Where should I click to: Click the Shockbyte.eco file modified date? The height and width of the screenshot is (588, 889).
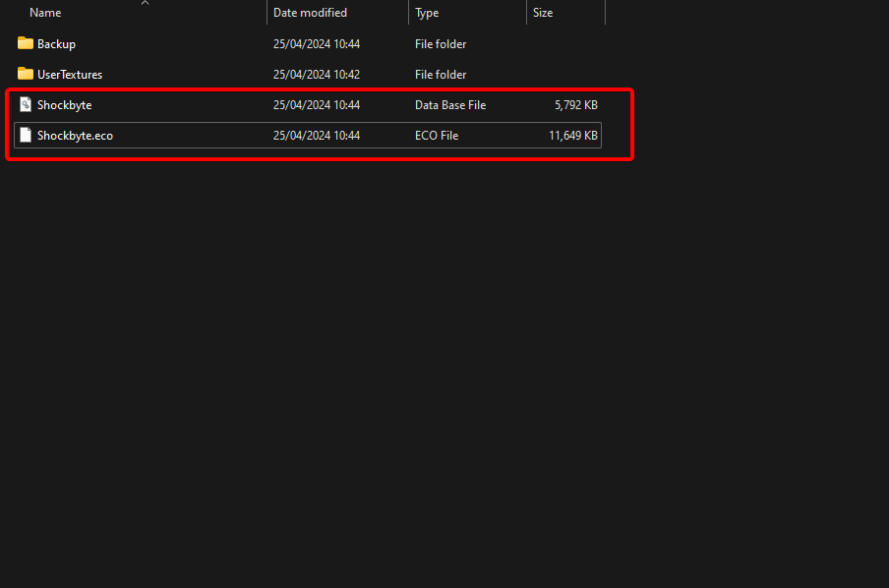317,136
